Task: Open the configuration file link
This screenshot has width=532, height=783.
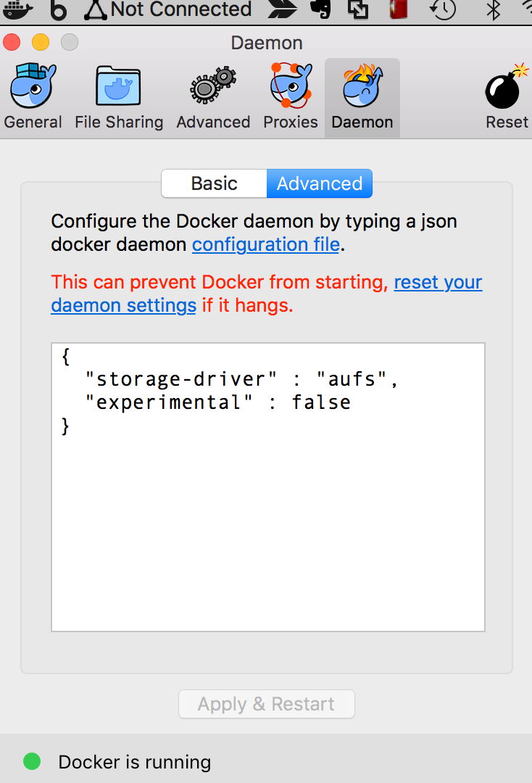Action: pyautogui.click(x=266, y=245)
